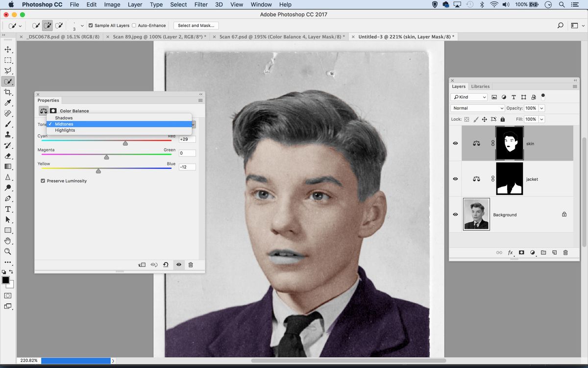Open the Filter menu
This screenshot has height=368, width=588.
[201, 4]
